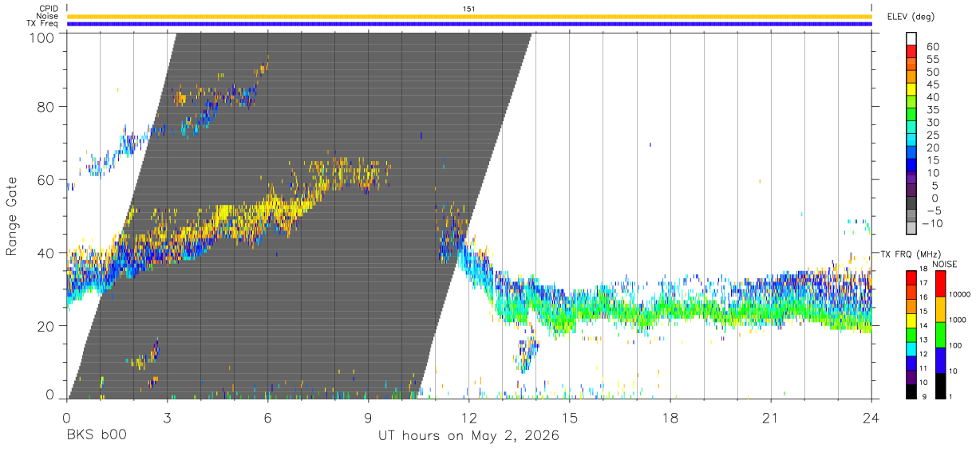Click the BKS b00 beam label
The height and width of the screenshot is (452, 980).
point(97,436)
